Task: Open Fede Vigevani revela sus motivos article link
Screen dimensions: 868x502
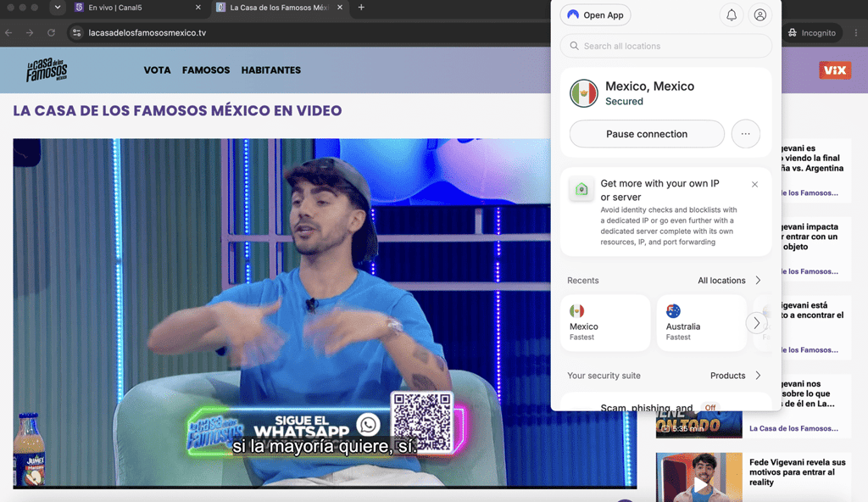Action: 797,472
